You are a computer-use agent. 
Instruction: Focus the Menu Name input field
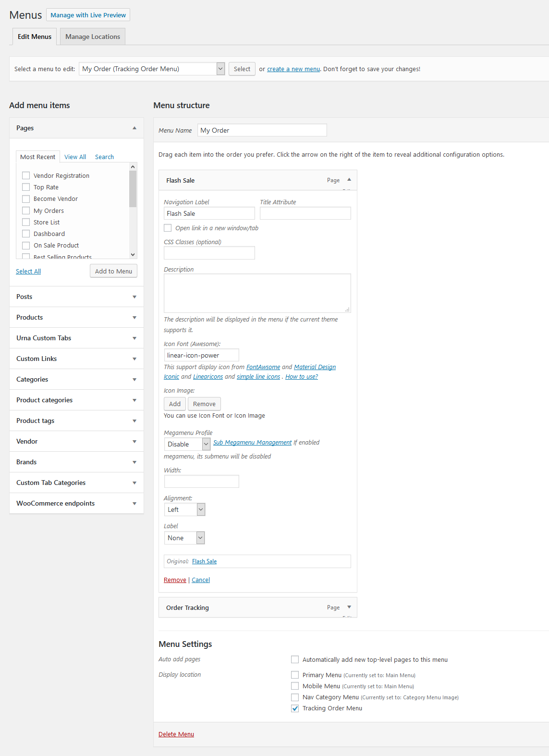(262, 130)
